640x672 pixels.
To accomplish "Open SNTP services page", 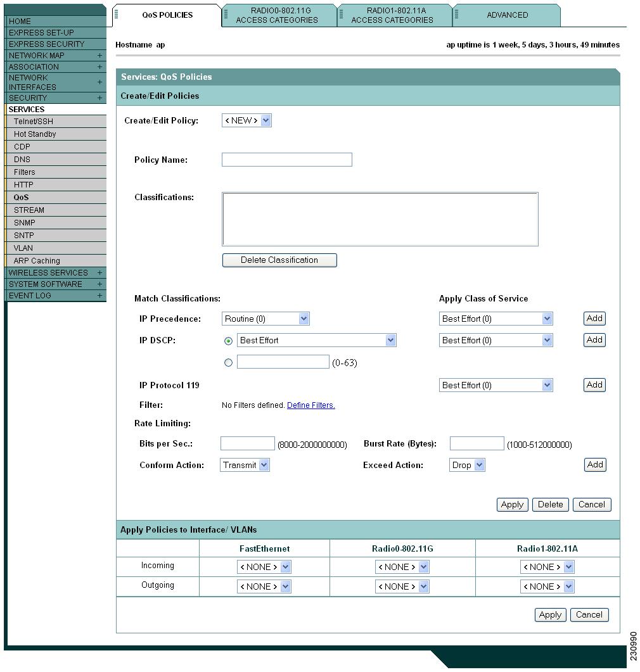I will (x=55, y=235).
